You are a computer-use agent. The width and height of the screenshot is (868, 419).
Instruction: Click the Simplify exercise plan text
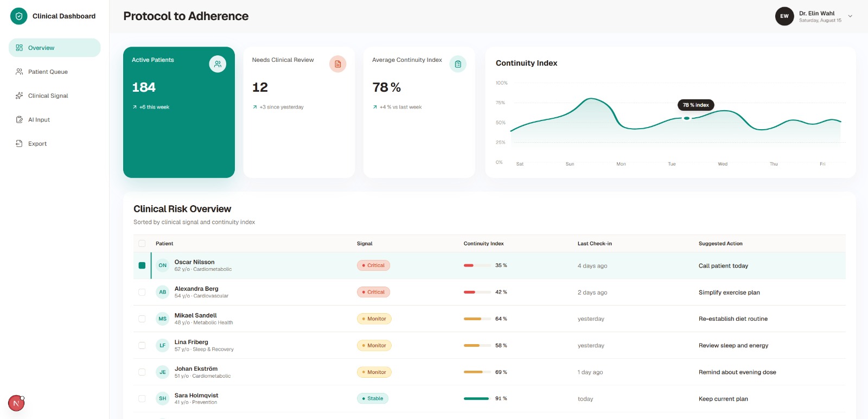[x=729, y=293]
